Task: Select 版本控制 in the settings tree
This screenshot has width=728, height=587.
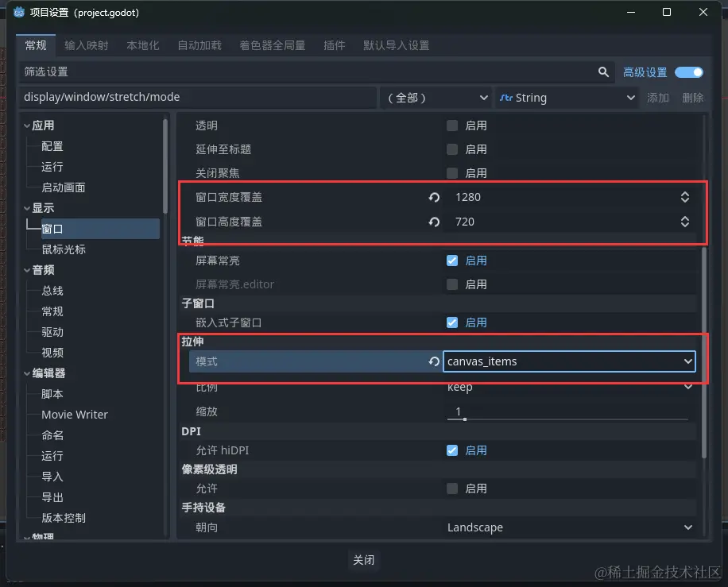Action: pyautogui.click(x=63, y=519)
